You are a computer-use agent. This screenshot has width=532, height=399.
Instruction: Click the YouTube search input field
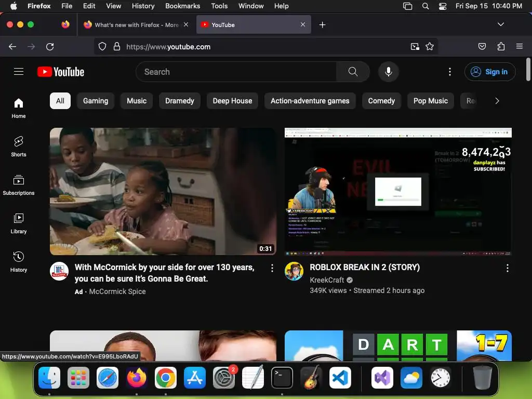(x=236, y=72)
